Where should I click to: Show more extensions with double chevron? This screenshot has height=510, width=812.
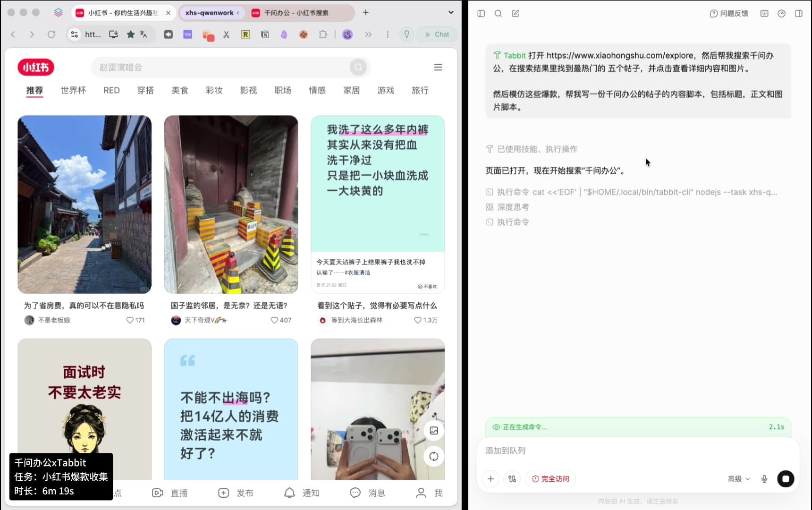(x=368, y=34)
